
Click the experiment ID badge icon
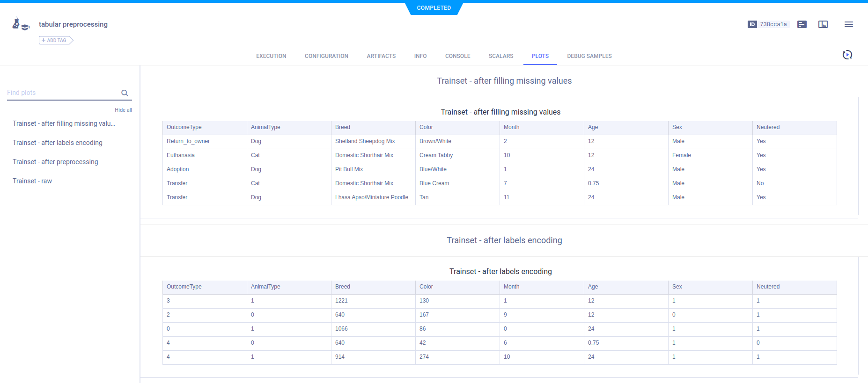click(752, 24)
